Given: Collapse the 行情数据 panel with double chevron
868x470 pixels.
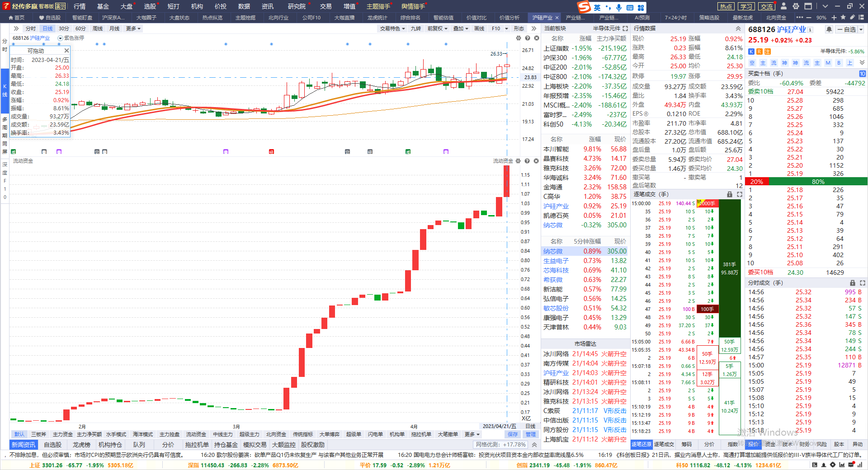Looking at the screenshot, I should [738, 28].
